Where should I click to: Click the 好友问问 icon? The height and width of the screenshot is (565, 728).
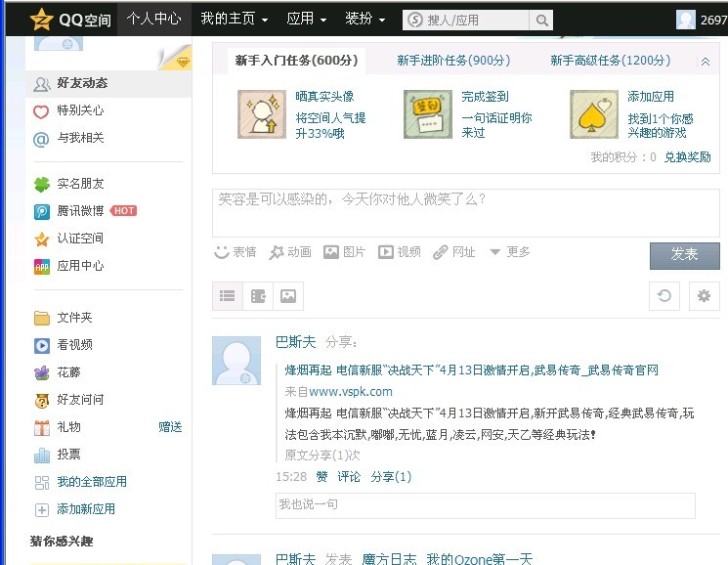(42, 400)
